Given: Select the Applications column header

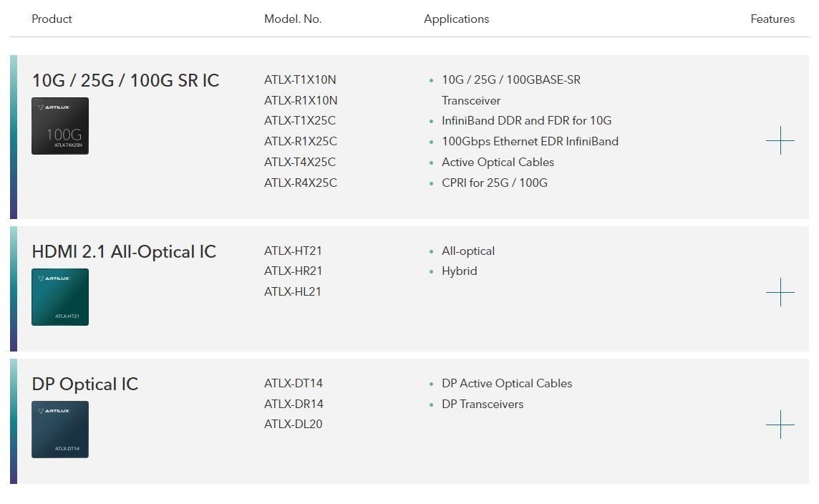Looking at the screenshot, I should click(457, 19).
